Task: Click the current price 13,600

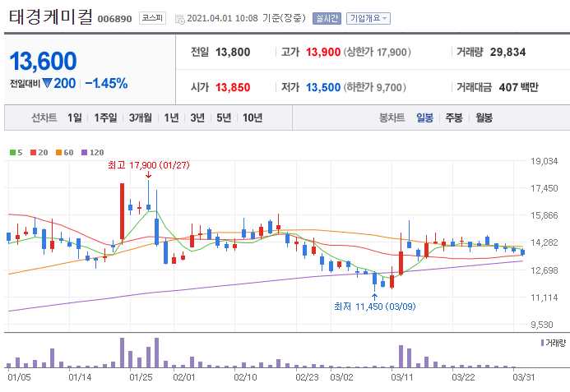Action: [x=44, y=61]
